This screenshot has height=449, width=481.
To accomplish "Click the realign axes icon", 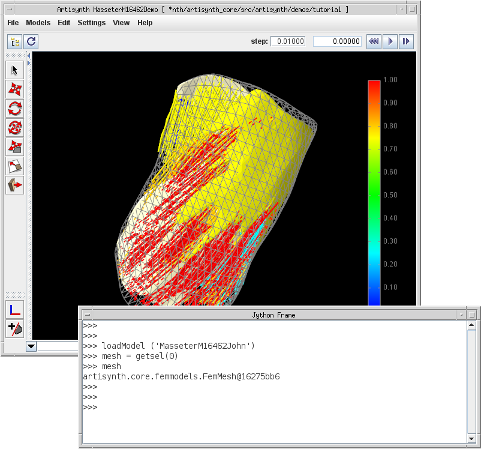I will tap(14, 310).
